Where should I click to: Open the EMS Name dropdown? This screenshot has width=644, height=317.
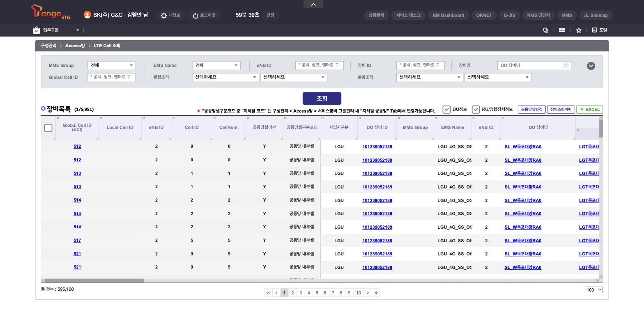tap(216, 65)
